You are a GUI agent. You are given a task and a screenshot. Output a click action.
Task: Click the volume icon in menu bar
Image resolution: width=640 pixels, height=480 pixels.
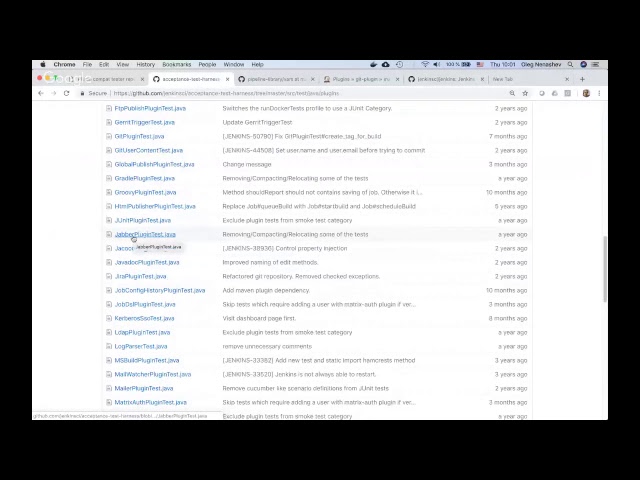[437, 64]
